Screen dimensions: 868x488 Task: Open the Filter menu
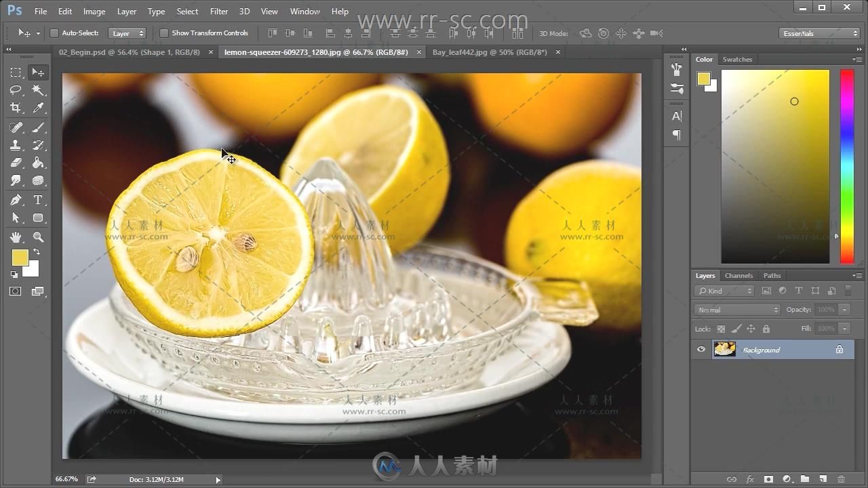219,12
